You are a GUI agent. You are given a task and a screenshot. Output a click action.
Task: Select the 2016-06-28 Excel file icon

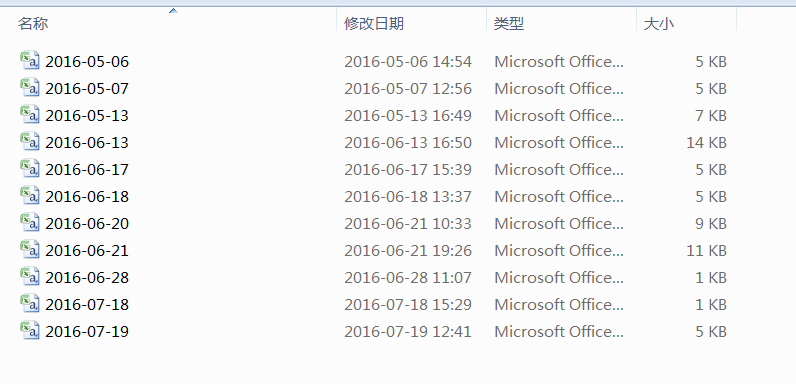(30, 276)
